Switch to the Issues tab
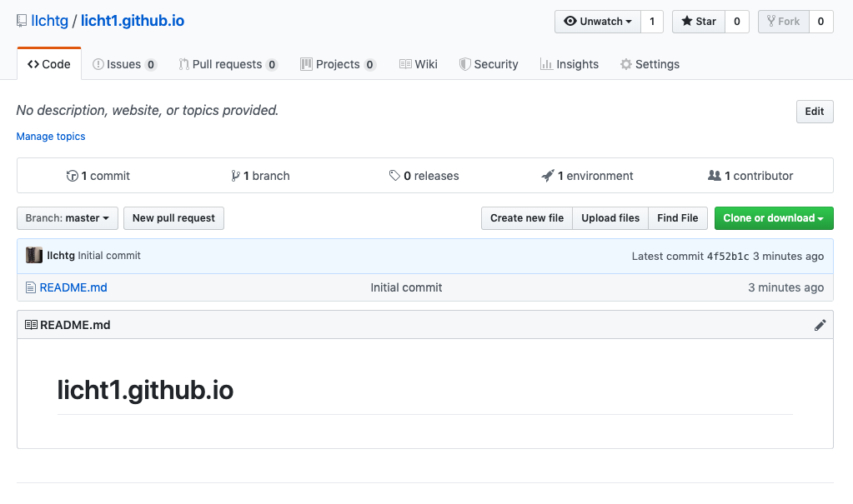Image resolution: width=853 pixels, height=504 pixels. 124,64
